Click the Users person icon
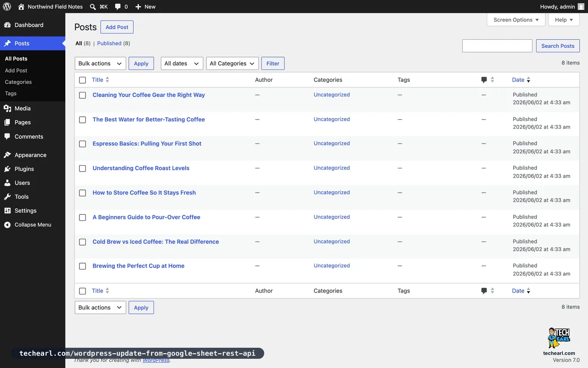The image size is (588, 368). coord(7,183)
